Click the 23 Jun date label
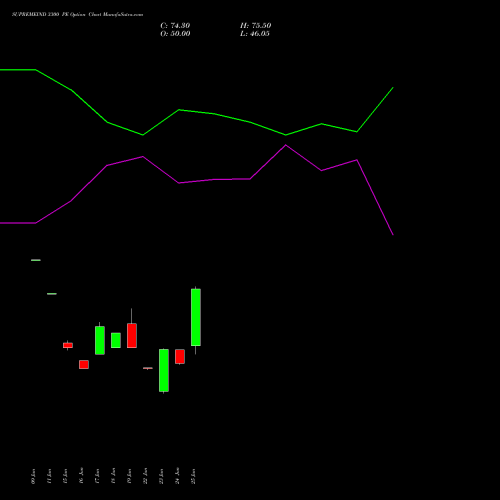 click(x=161, y=476)
